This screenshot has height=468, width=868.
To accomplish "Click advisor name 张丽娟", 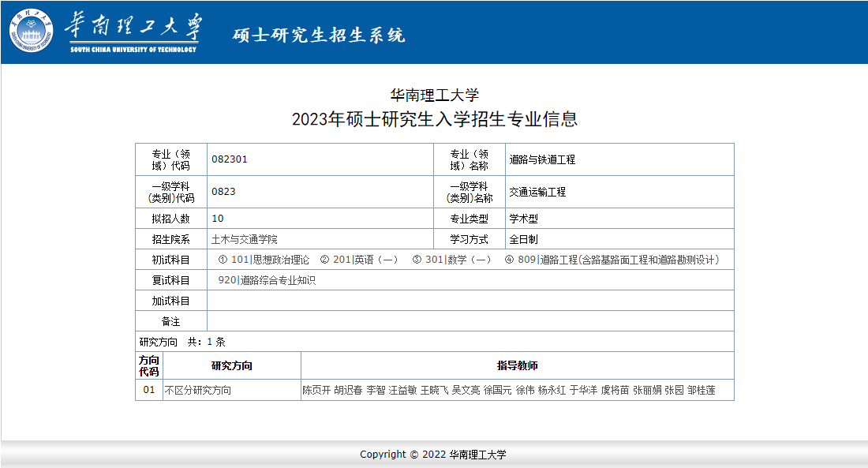I will click(647, 390).
